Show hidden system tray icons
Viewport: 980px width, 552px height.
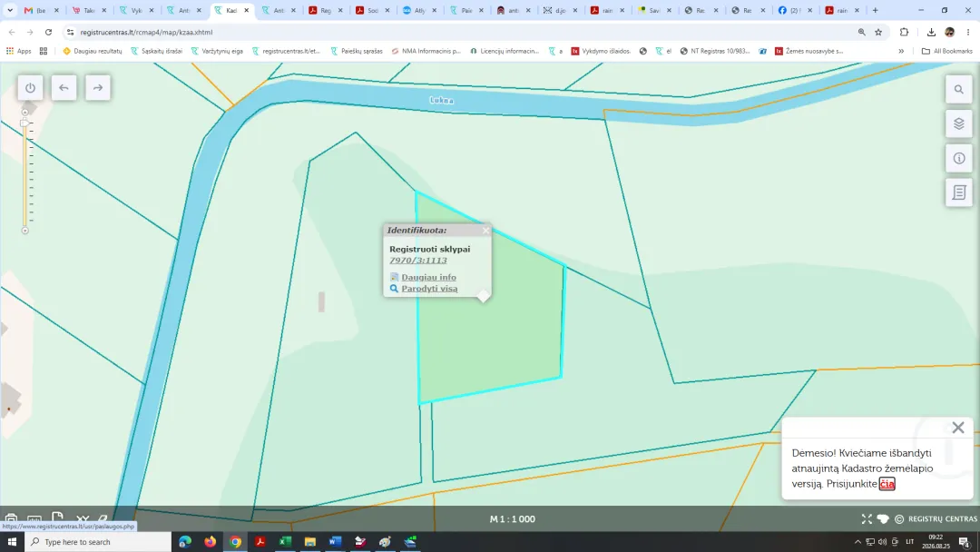point(857,541)
